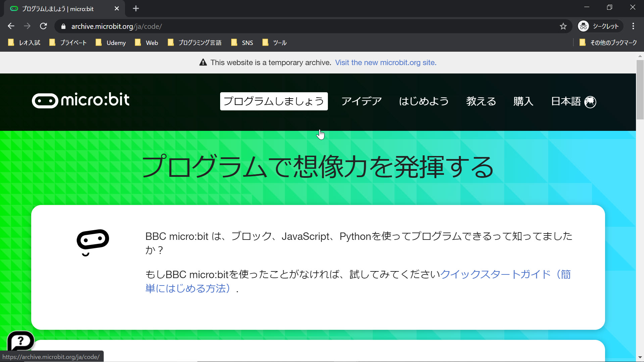Select the プログラムしましょう nav item
The width and height of the screenshot is (644, 362).
[274, 101]
